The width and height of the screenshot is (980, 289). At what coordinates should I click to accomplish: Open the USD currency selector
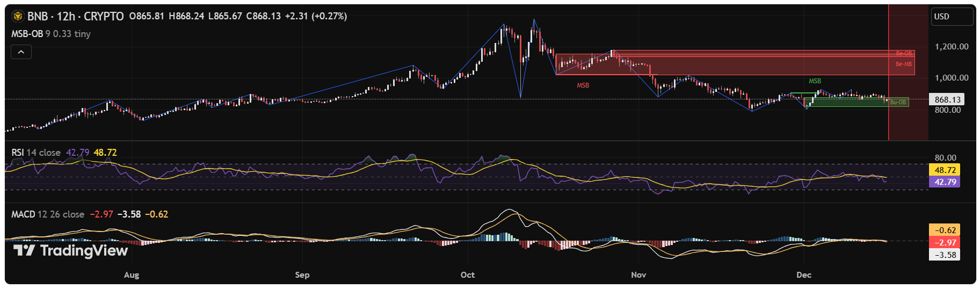[951, 17]
